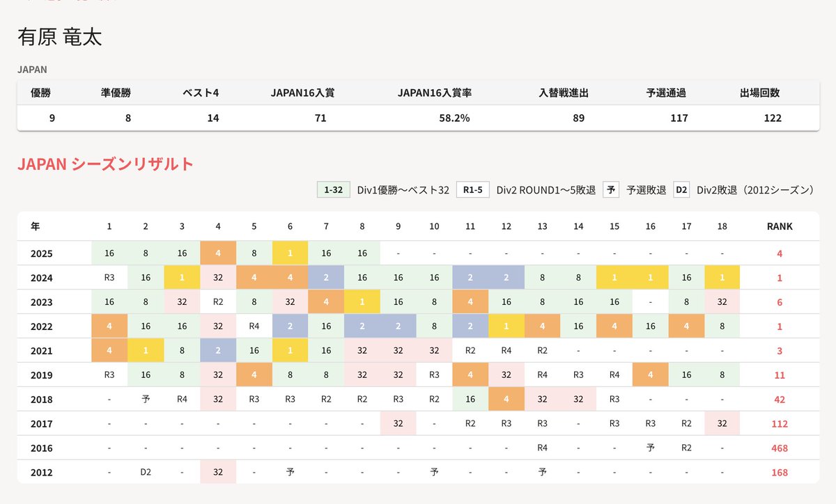
Task: Click the green 1-32 legend badge
Action: 334,189
